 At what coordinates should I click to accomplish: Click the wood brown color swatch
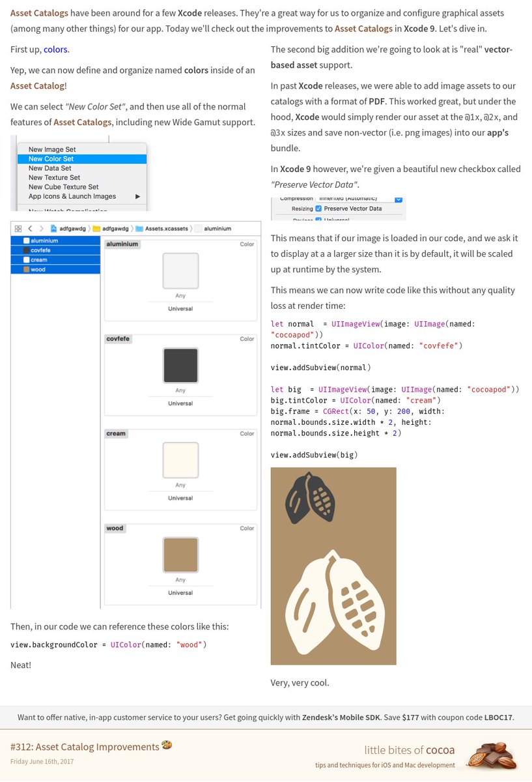(x=180, y=555)
